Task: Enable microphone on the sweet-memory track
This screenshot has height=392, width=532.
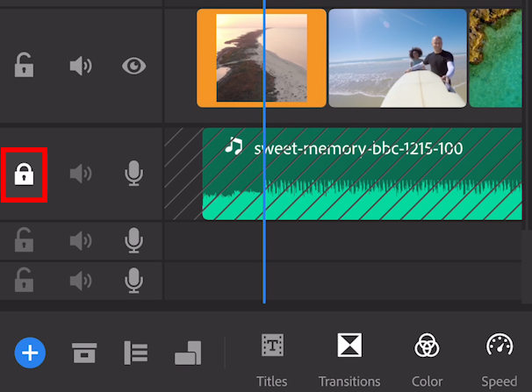Action: 133,173
